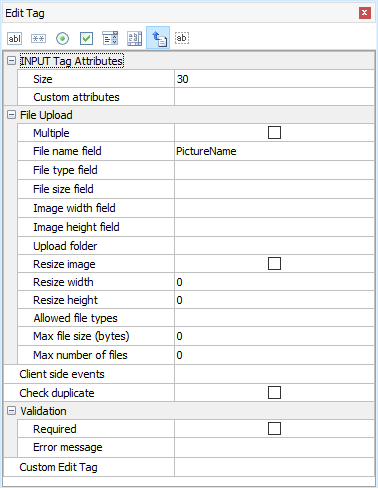Screen dimensions: 378x489
Task: Select the Custom Edit Tag row
Action: coord(189,467)
